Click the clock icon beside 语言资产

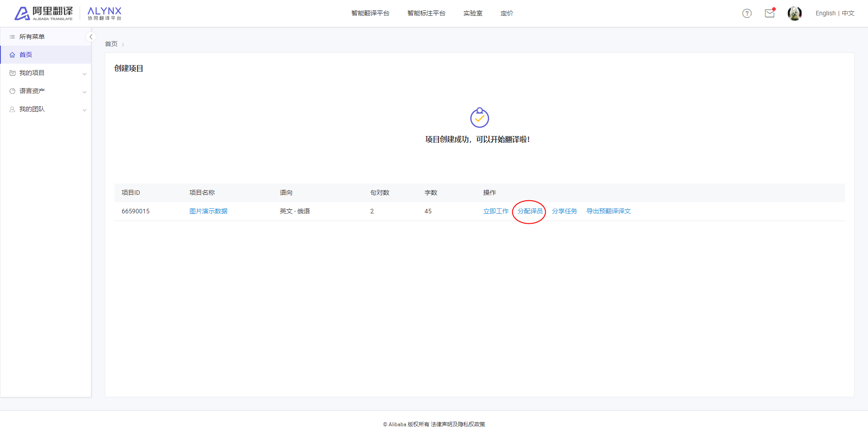click(12, 91)
